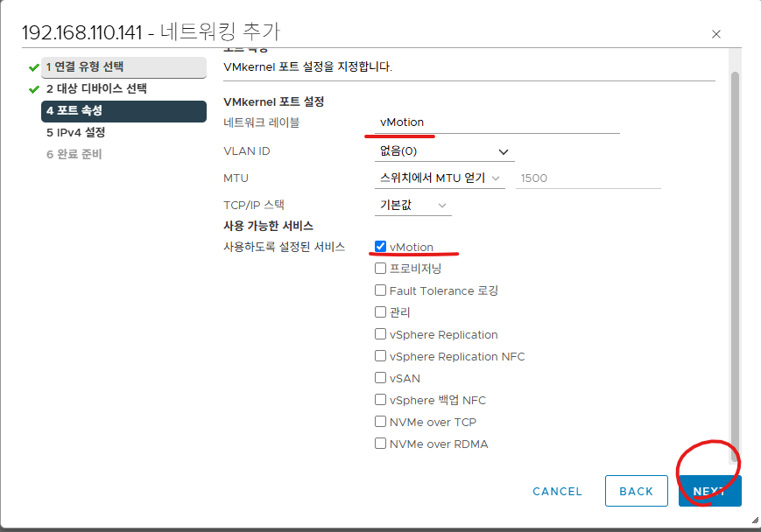Enable NVMe over TCP checkbox
Image resolution: width=761 pixels, height=532 pixels.
click(380, 422)
